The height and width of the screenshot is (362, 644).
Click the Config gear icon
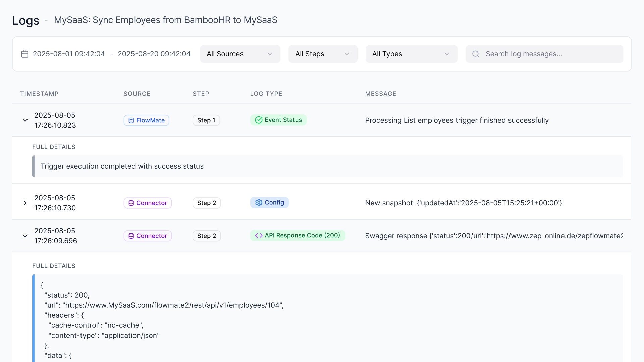[258, 203]
